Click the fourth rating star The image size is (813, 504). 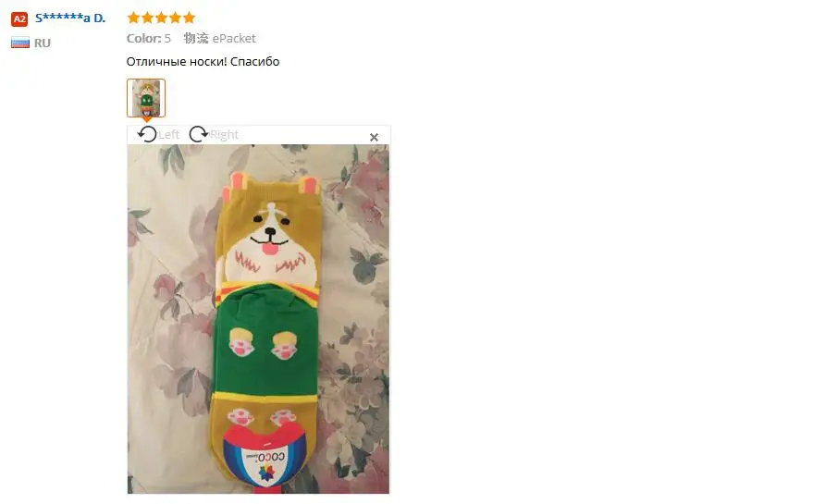[x=175, y=18]
